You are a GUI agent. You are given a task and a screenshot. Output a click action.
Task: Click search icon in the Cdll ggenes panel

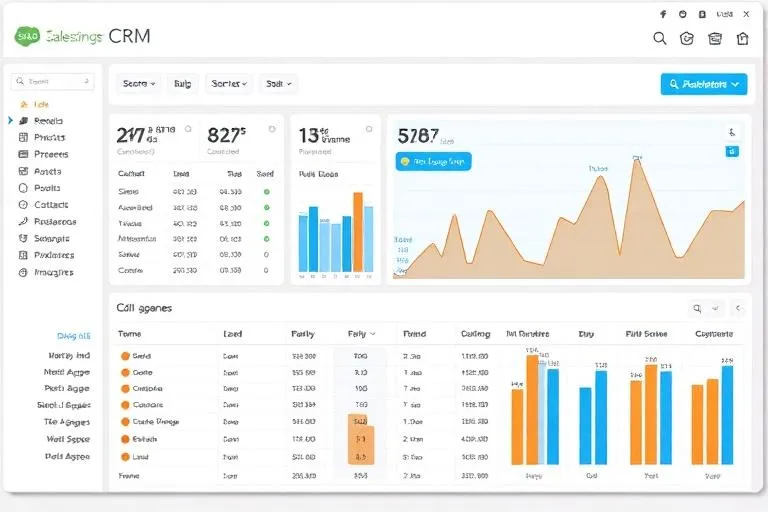697,308
